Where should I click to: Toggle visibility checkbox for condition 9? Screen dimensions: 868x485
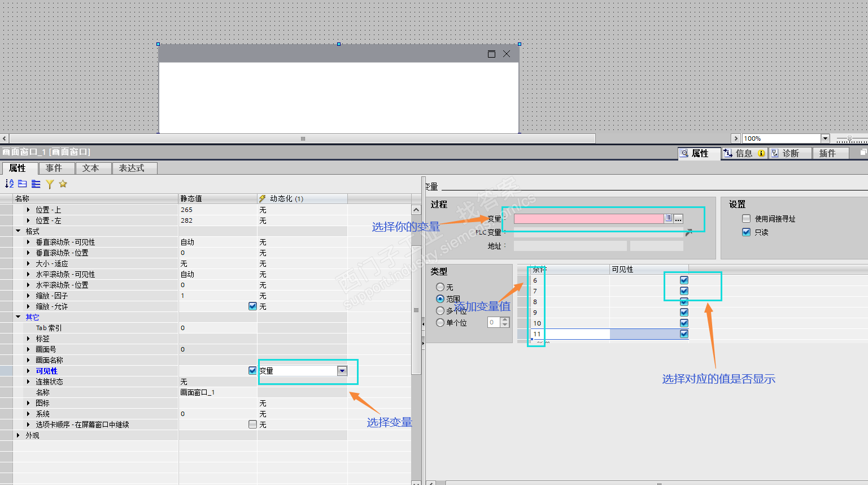[x=684, y=313]
